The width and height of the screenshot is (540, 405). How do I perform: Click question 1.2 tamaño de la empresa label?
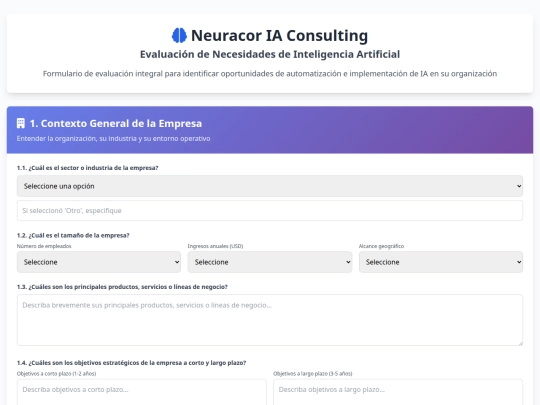pos(73,235)
